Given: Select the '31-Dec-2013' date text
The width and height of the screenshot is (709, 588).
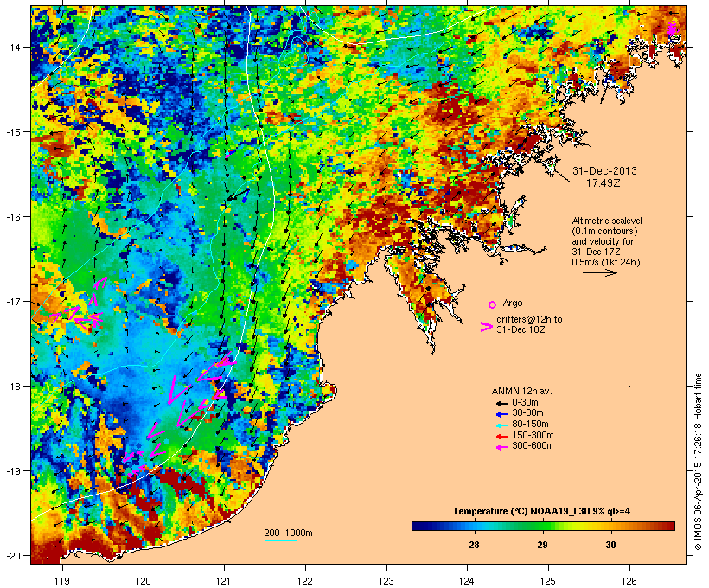Looking at the screenshot, I should [604, 171].
